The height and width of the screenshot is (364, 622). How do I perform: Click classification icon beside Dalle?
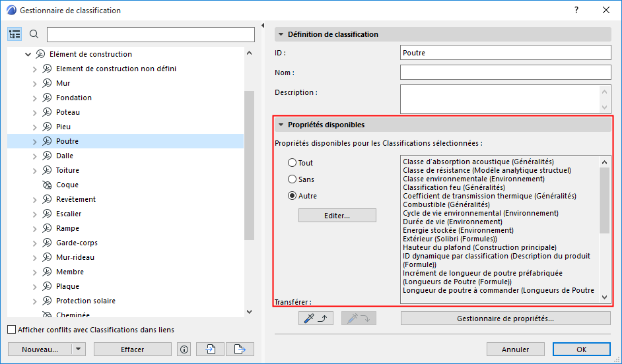pyautogui.click(x=47, y=156)
